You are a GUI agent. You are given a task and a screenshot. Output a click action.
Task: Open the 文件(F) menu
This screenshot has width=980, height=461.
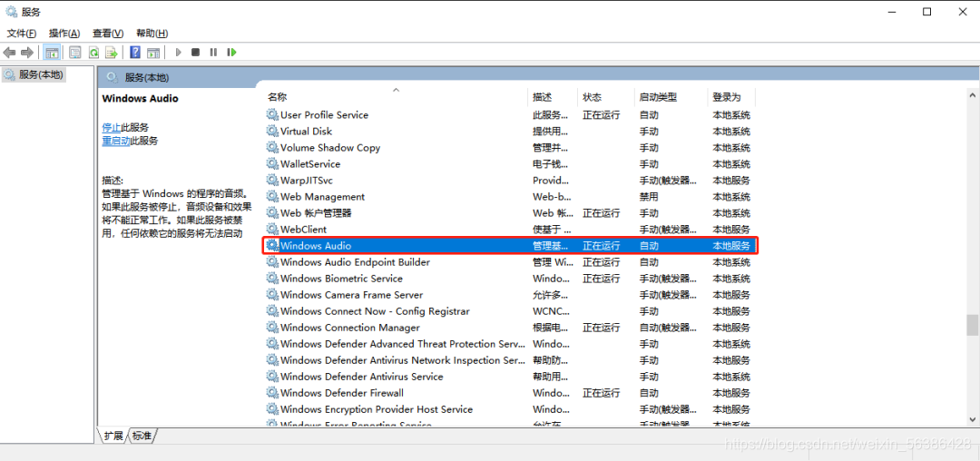click(x=21, y=33)
